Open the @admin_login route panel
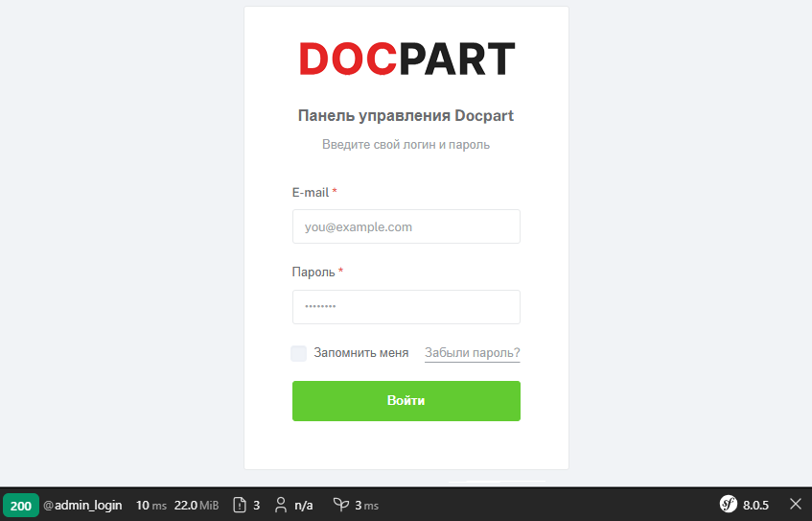This screenshot has width=812, height=521. pos(82,505)
